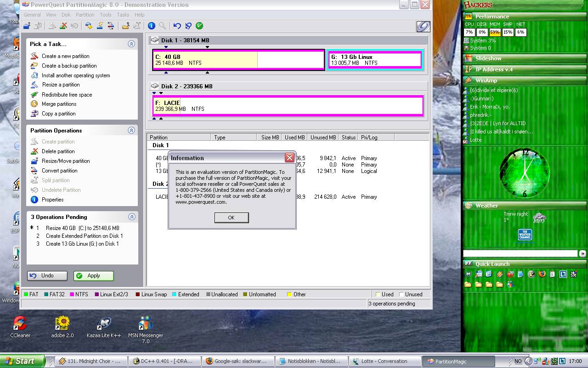This screenshot has height=368, width=588.
Task: Click the Resize/Move partition toolbar icon
Action: [x=27, y=26]
